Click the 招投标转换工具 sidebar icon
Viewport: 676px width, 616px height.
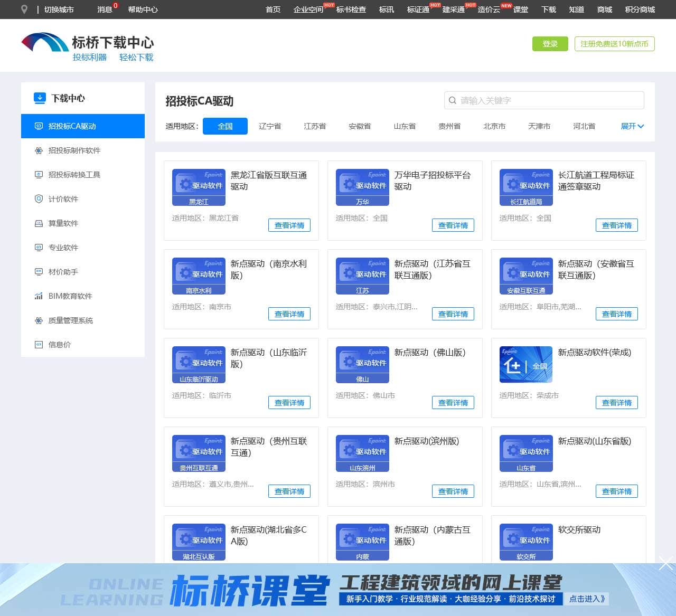click(x=39, y=175)
